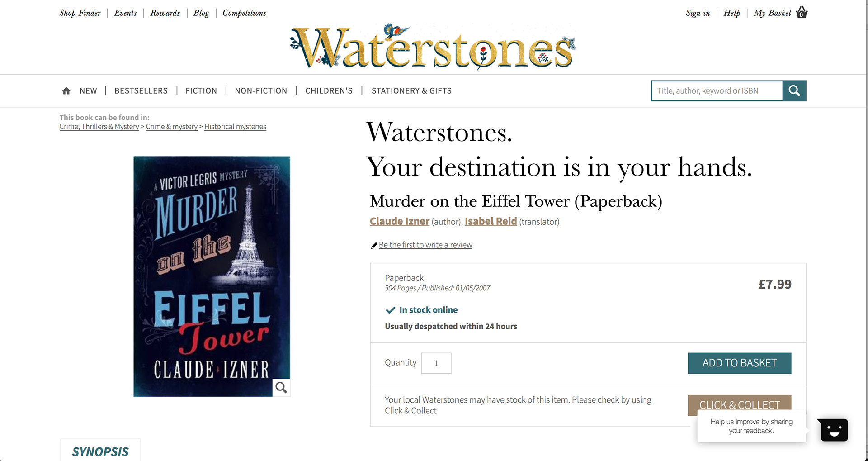Image resolution: width=868 pixels, height=461 pixels.
Task: Switch to the Synopsis tab
Action: tap(100, 451)
